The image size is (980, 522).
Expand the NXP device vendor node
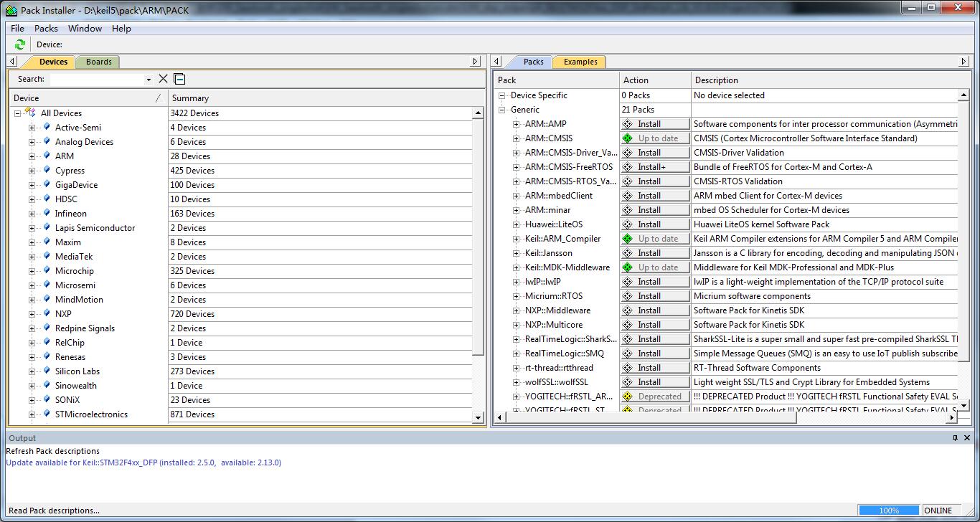coord(32,314)
